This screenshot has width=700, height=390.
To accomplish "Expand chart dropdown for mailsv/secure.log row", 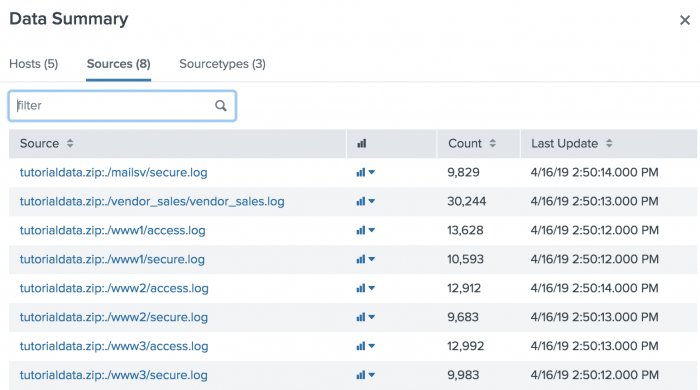I will click(x=366, y=172).
